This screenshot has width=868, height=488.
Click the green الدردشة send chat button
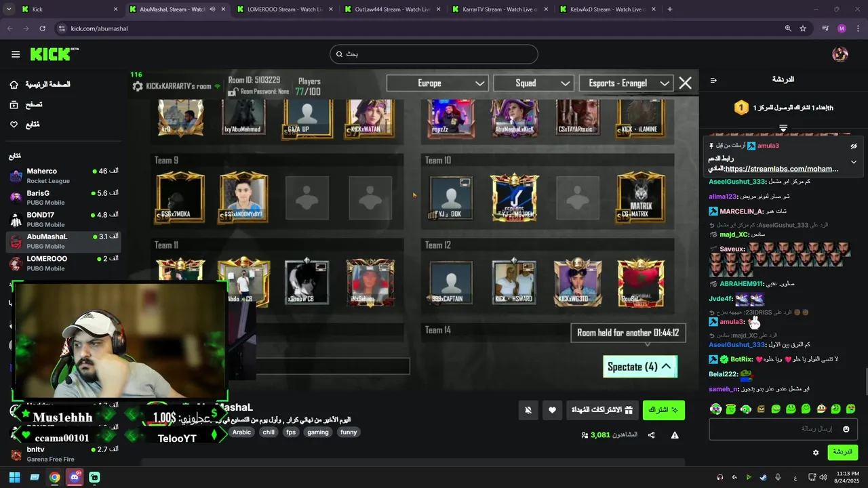(x=842, y=452)
